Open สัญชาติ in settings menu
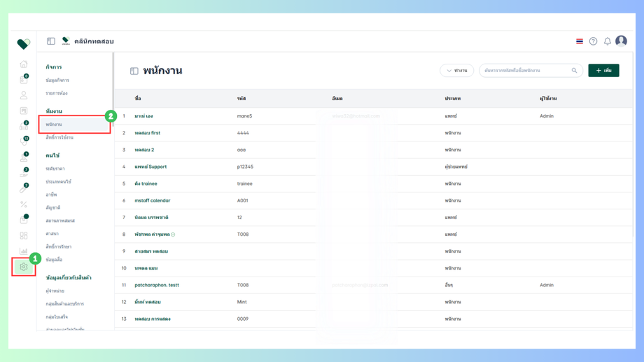Viewport: 644px width, 362px height. click(52, 207)
